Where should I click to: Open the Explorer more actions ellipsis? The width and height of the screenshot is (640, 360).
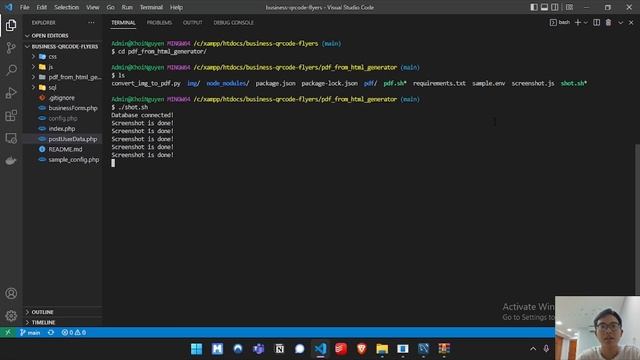click(x=91, y=22)
